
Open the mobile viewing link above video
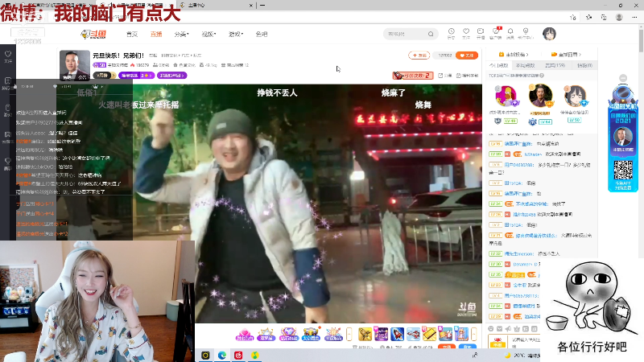click(468, 76)
